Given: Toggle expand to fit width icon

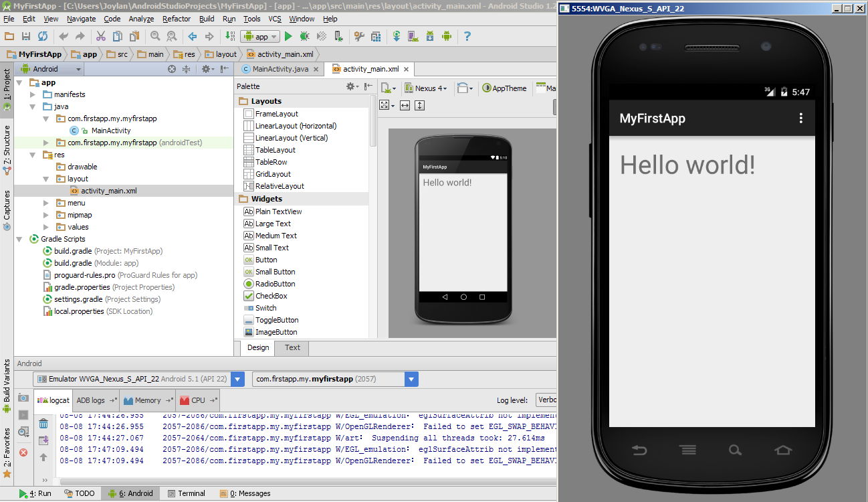Looking at the screenshot, I should (405, 105).
